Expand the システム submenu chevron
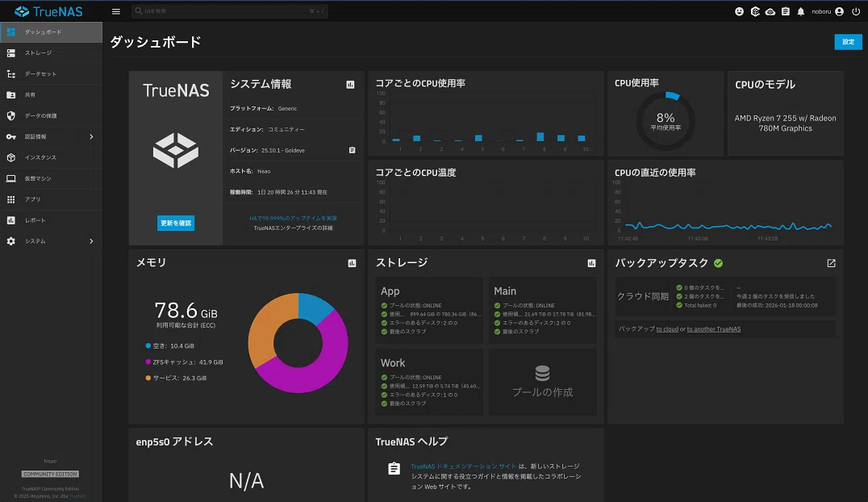The width and height of the screenshot is (868, 502). [x=91, y=241]
